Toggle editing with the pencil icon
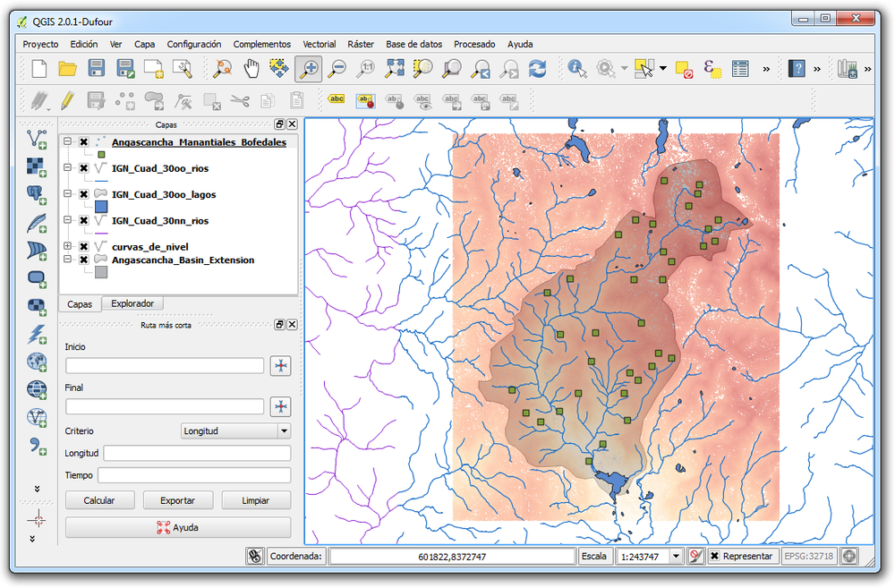This screenshot has width=895, height=588. (67, 101)
